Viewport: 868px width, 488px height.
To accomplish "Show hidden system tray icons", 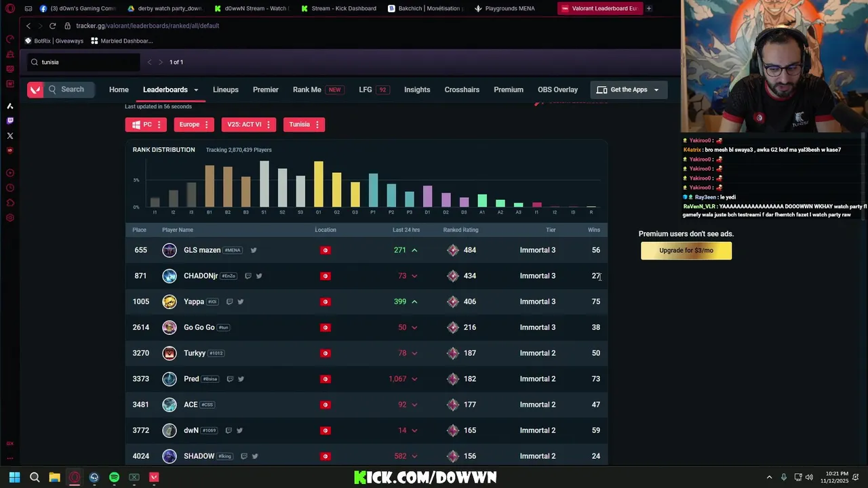I will point(769,477).
